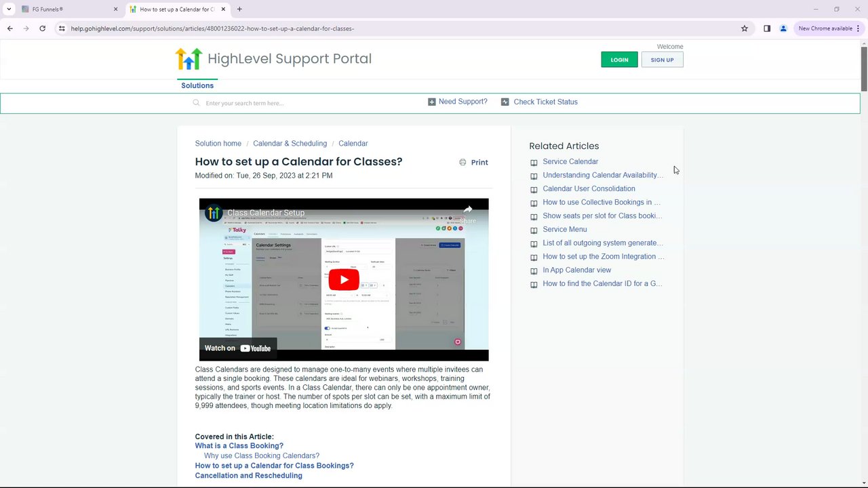Click the SIGN UP button
This screenshot has height=488, width=868.
click(662, 60)
